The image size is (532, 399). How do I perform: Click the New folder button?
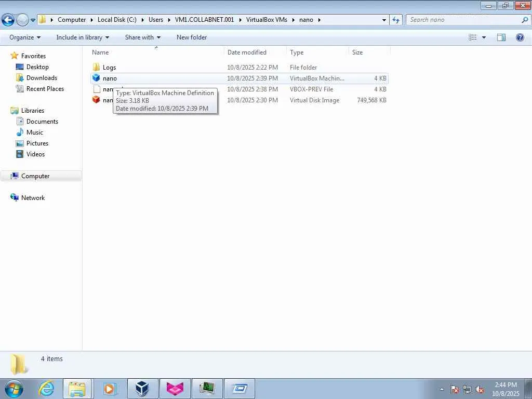pyautogui.click(x=192, y=37)
